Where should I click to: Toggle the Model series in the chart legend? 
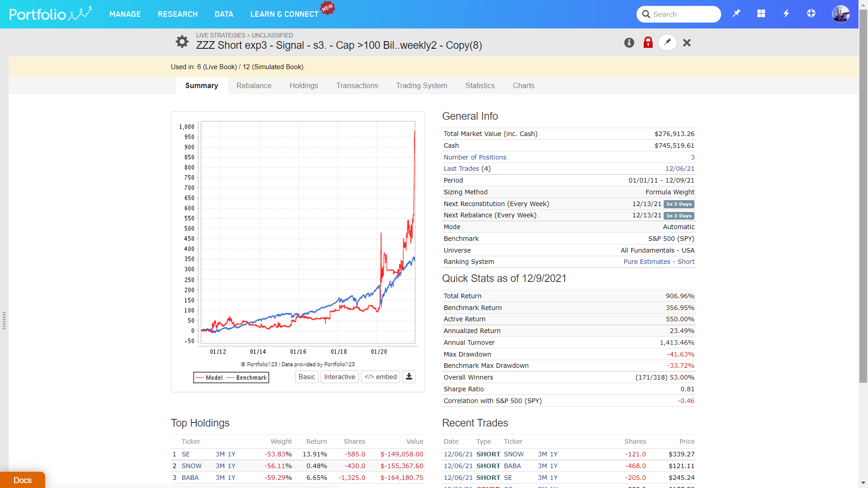pos(209,378)
